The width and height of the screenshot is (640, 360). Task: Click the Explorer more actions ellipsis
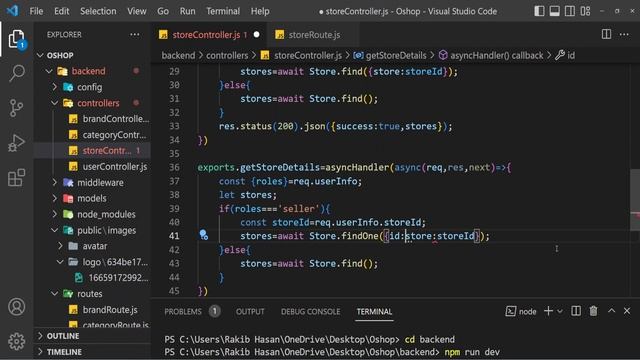click(135, 35)
